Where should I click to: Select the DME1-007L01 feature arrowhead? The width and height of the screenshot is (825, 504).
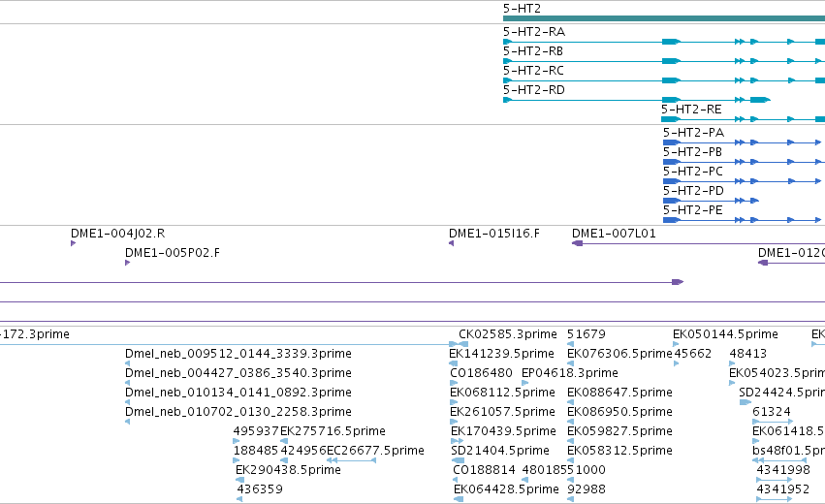577,243
